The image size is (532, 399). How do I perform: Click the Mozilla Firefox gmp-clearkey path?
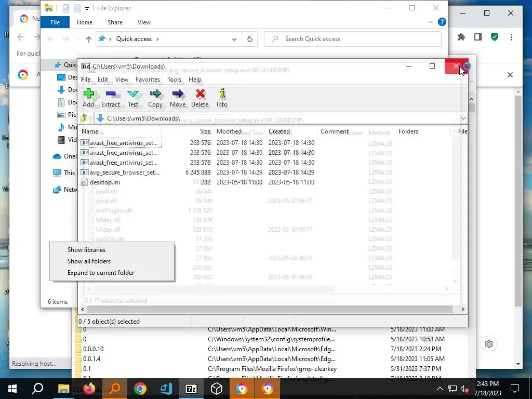[x=272, y=368]
